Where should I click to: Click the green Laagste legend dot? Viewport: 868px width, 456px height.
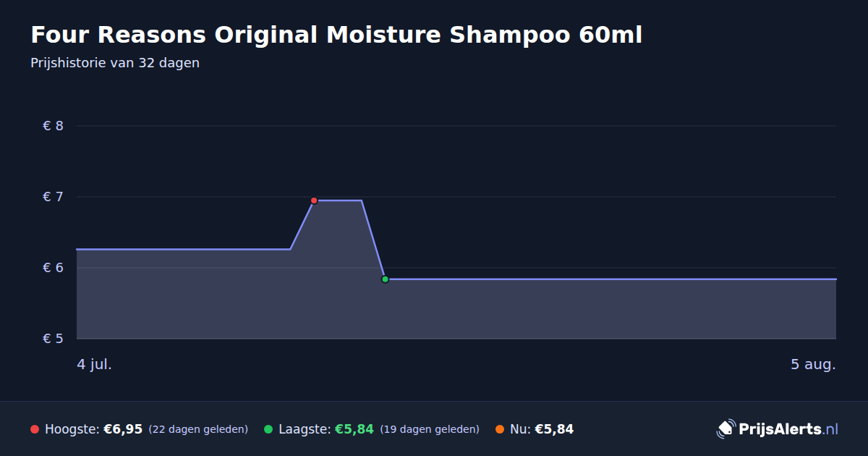[x=268, y=429]
